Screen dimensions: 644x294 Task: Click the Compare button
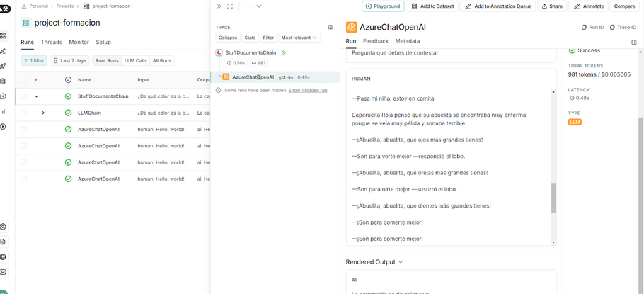pyautogui.click(x=624, y=6)
